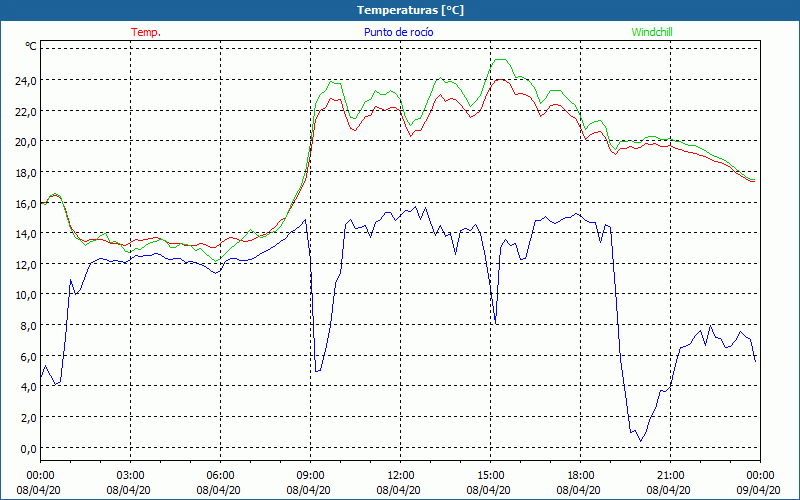The width and height of the screenshot is (800, 500).
Task: Click the green windchill peak after 15:00
Action: click(501, 60)
